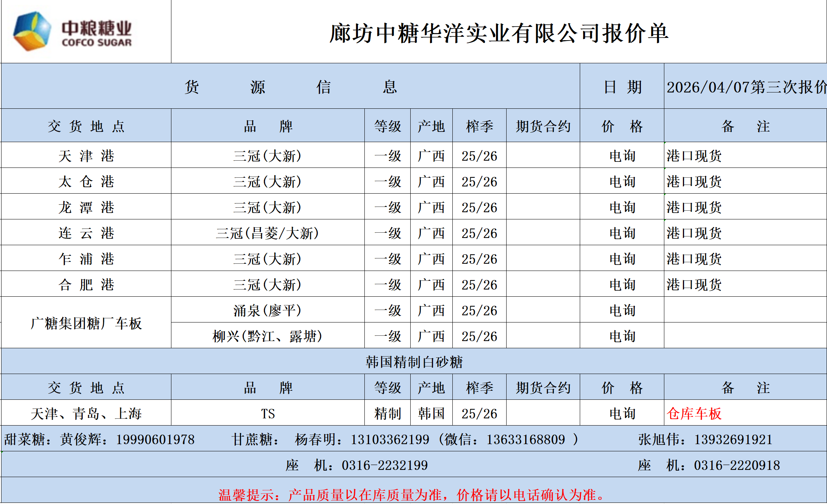Click the 电询 price in the 涌泉(廖平) row
Viewport: 827px width, 504px height.
click(622, 310)
